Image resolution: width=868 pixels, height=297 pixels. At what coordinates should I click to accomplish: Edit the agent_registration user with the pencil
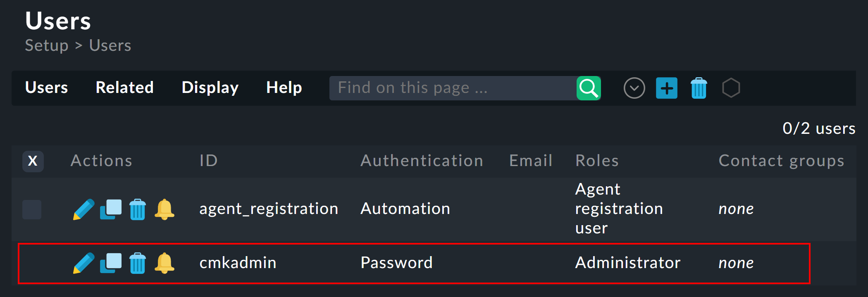coord(83,209)
